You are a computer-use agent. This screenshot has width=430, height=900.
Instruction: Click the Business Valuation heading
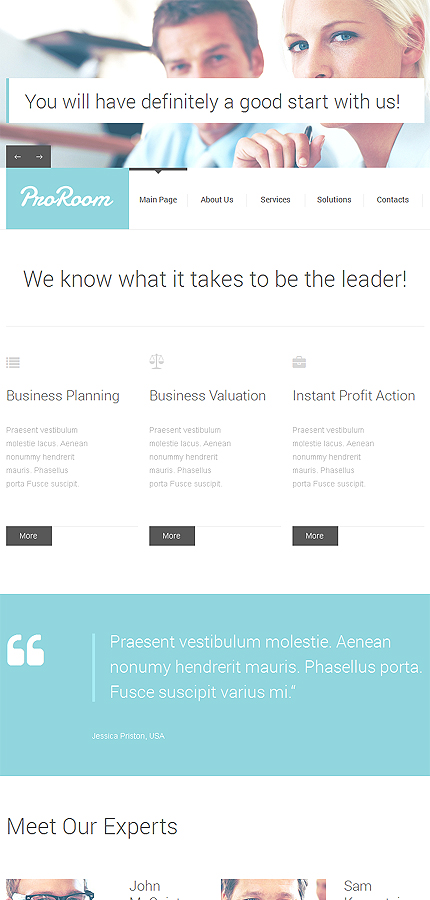click(207, 395)
